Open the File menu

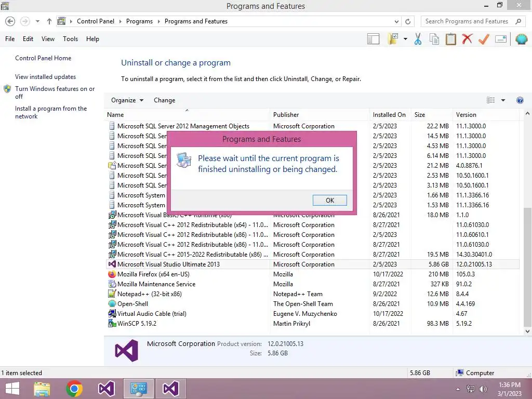point(10,38)
